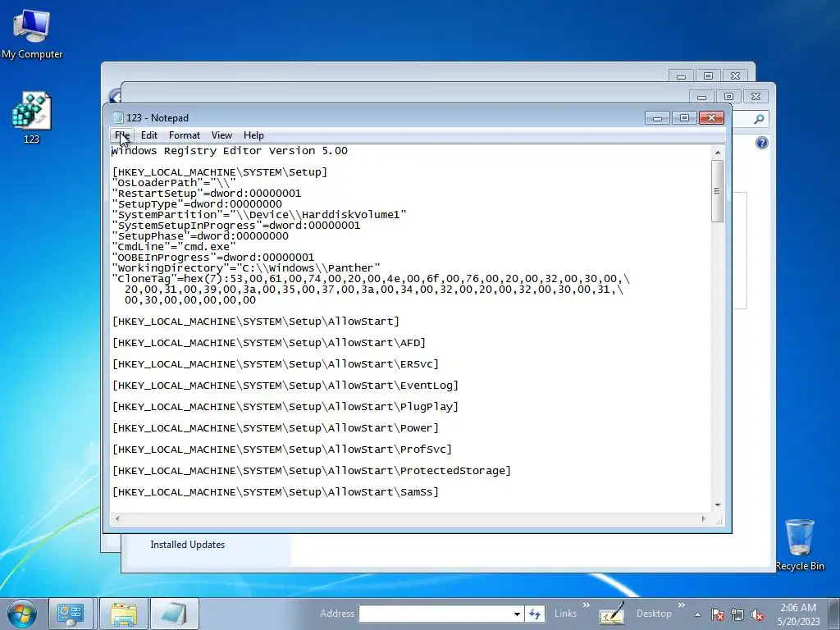Click the Setup\AllowStart\PlugPlay] key line
840x630 pixels.
[x=285, y=407]
